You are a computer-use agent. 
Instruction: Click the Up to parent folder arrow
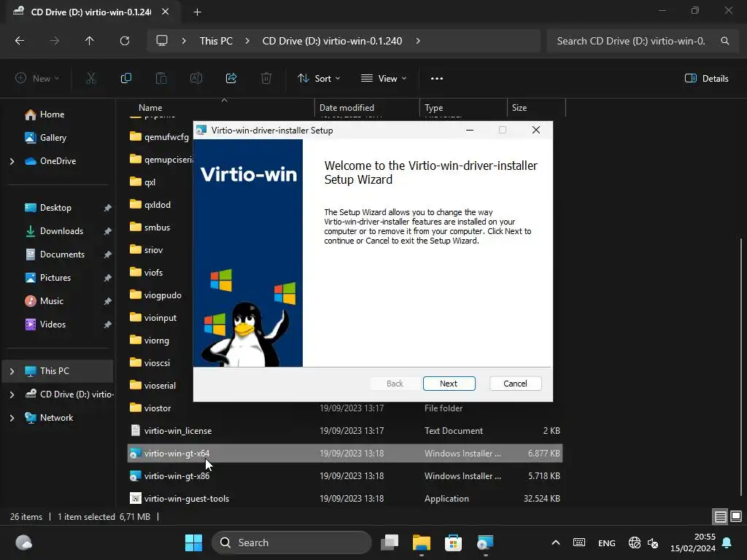[89, 41]
